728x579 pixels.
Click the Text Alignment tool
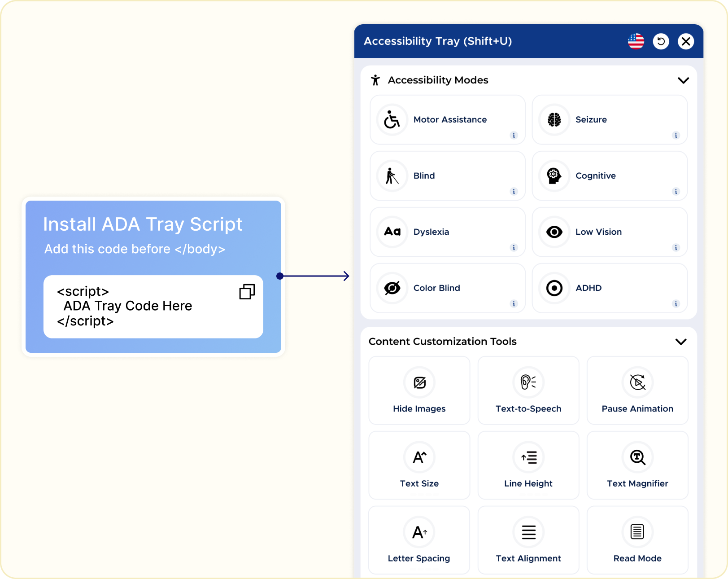[x=528, y=540]
